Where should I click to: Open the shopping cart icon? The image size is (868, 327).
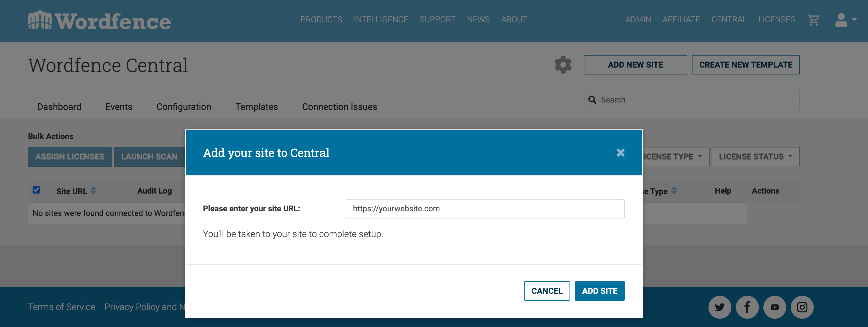(x=815, y=19)
